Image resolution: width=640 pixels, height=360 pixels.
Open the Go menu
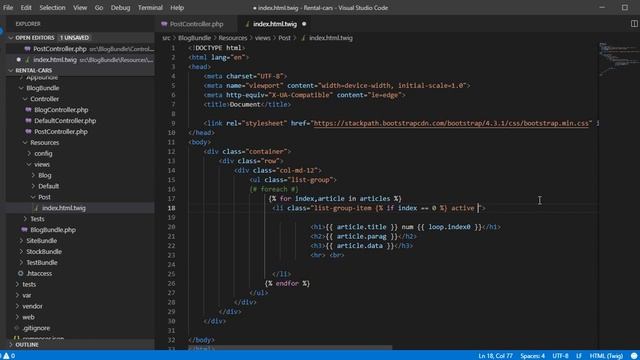click(x=99, y=8)
